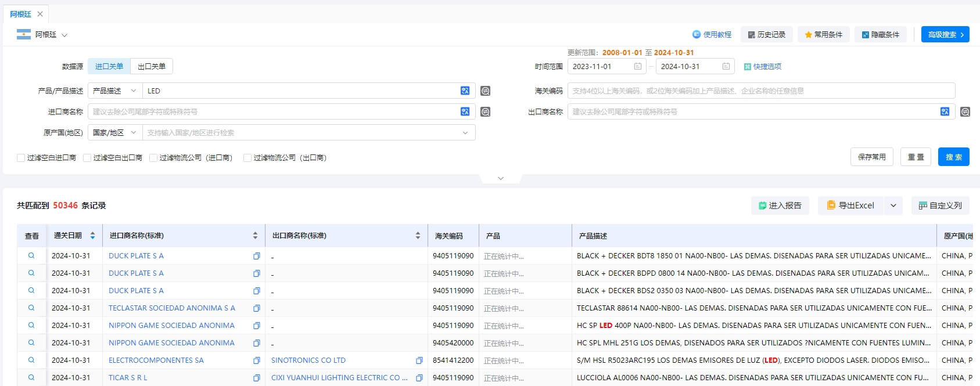Expand the 产品描述 type dropdown
Screen dimensions: 980x386
point(115,91)
